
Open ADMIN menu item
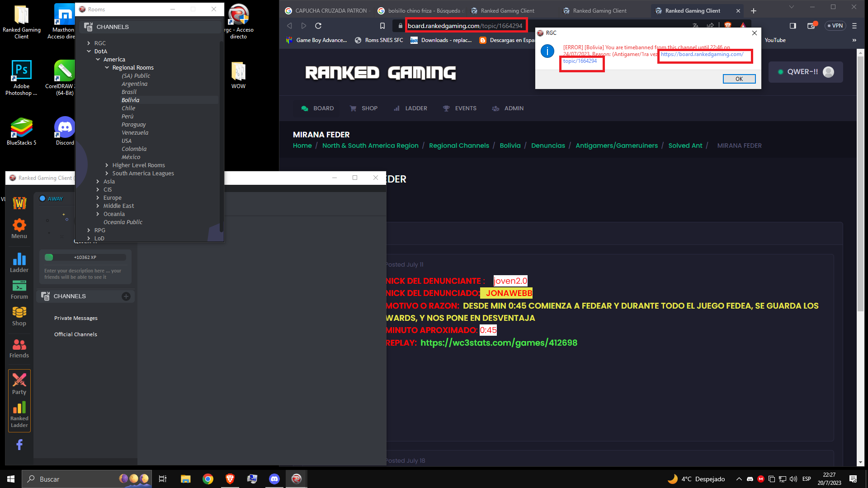(508, 108)
